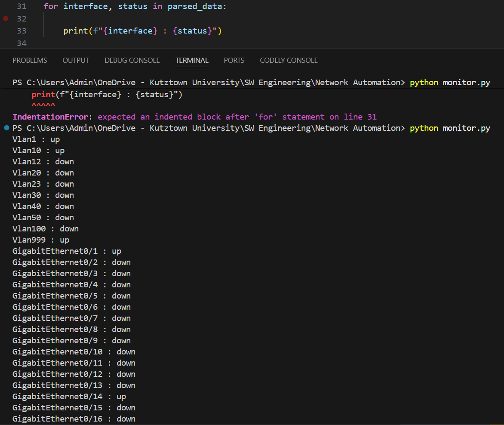Click the GigabitEthernet0/14 : up terminal line
Image resolution: width=504 pixels, height=425 pixels.
click(67, 396)
